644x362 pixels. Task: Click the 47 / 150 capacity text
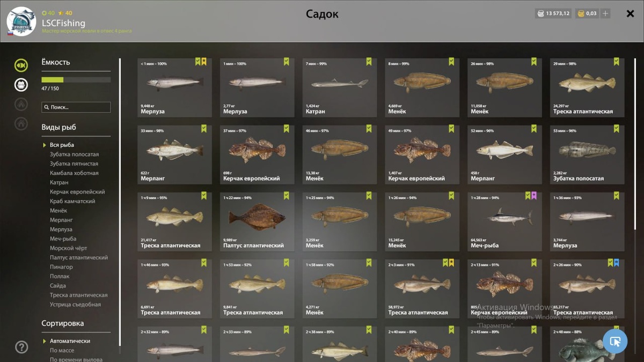[x=50, y=88]
